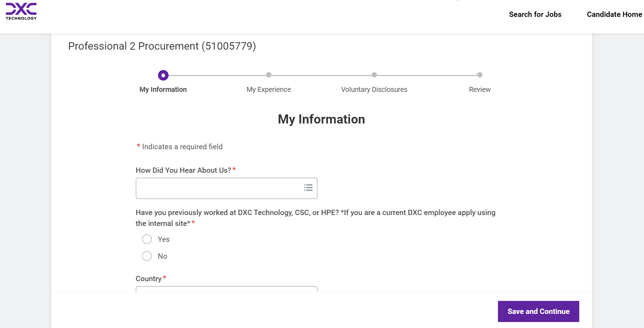This screenshot has height=328, width=644.
Task: Click the Country field label
Action: pyautogui.click(x=149, y=279)
